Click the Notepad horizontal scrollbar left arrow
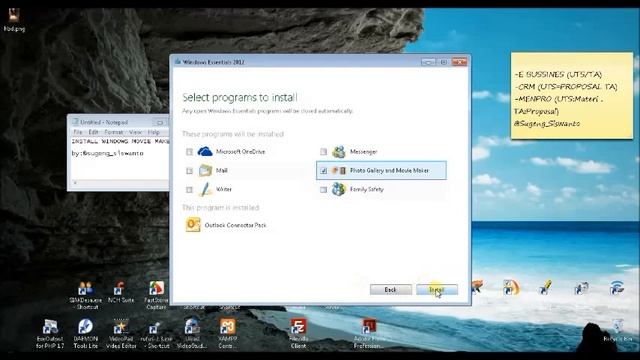This screenshot has width=640, height=360. tap(75, 183)
